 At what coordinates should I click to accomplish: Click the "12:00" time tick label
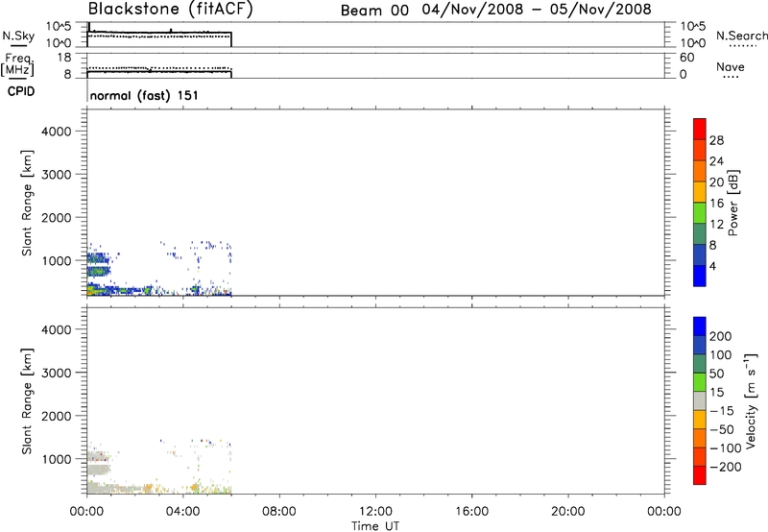click(375, 512)
